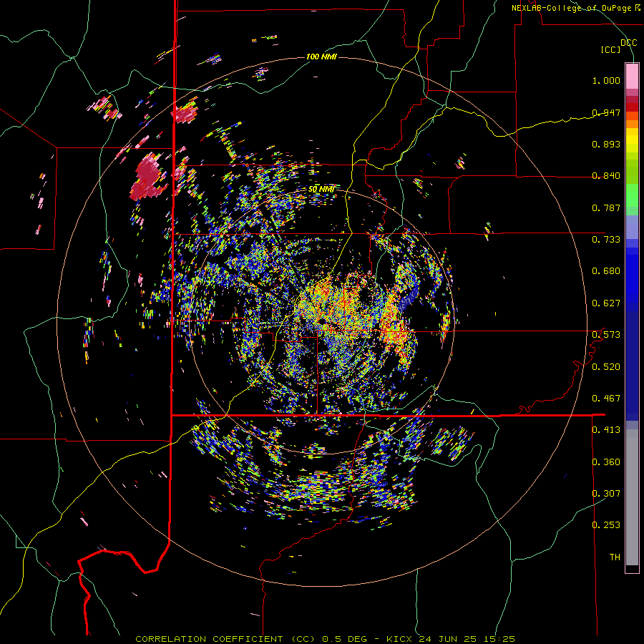Click the 0.573 legend value

pyautogui.click(x=606, y=335)
